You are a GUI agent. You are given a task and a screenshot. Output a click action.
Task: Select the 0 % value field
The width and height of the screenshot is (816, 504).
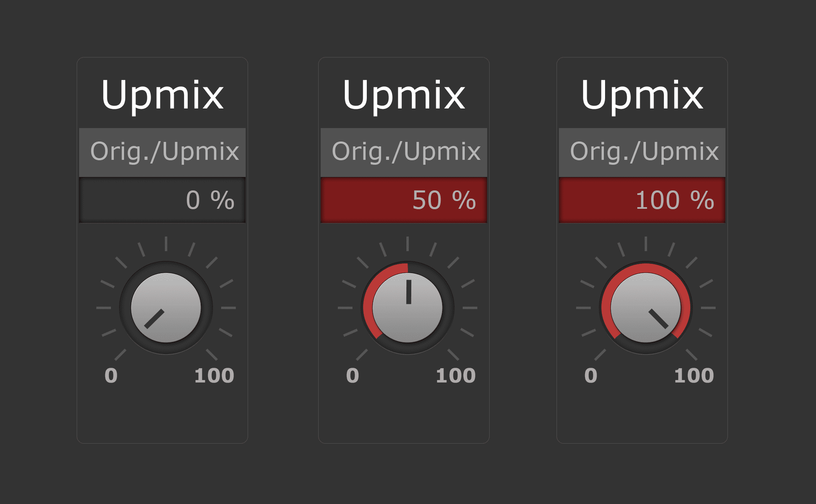162,200
